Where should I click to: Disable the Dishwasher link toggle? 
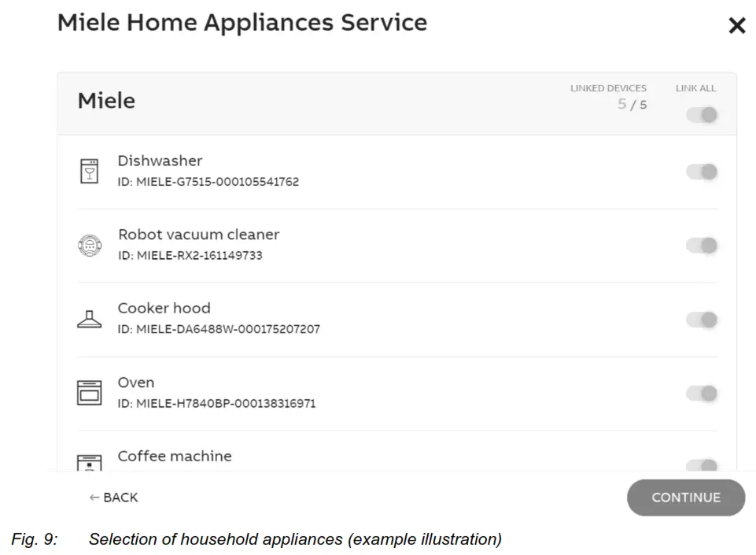(x=700, y=172)
